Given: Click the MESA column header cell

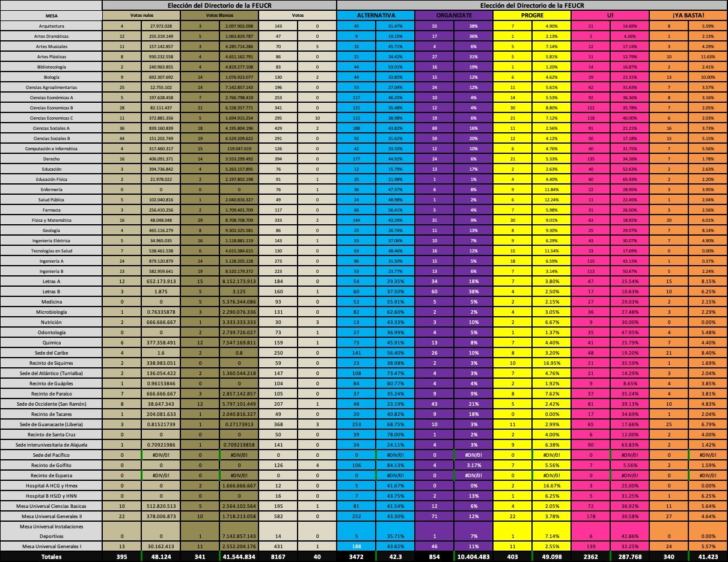Looking at the screenshot, I should 52,15.
